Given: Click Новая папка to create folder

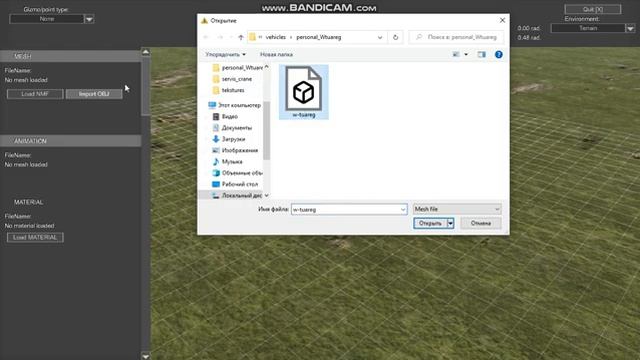Looking at the screenshot, I should coord(276,54).
